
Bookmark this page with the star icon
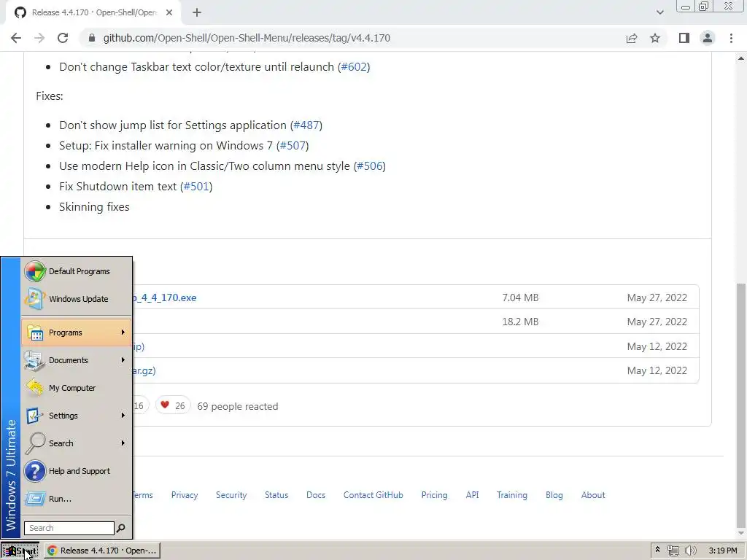655,38
